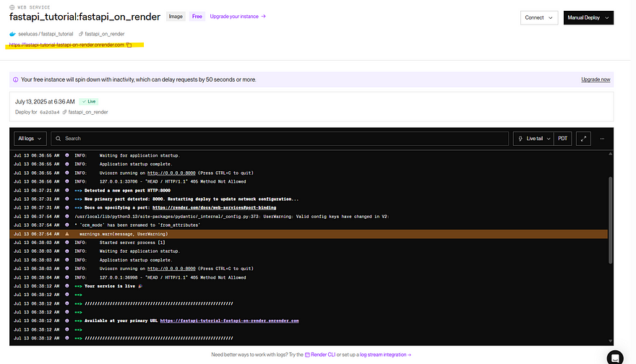This screenshot has height=364, width=636.
Task: Focus the logs Search field
Action: pos(280,139)
